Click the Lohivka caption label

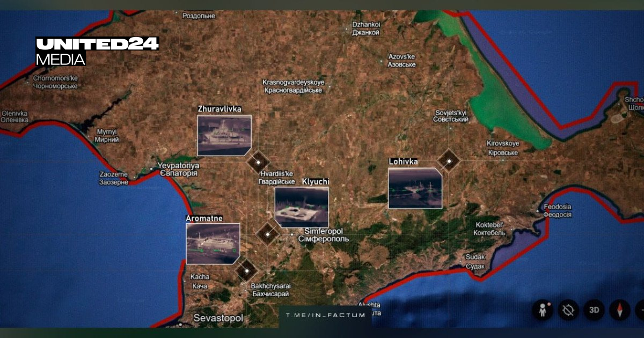tap(403, 161)
